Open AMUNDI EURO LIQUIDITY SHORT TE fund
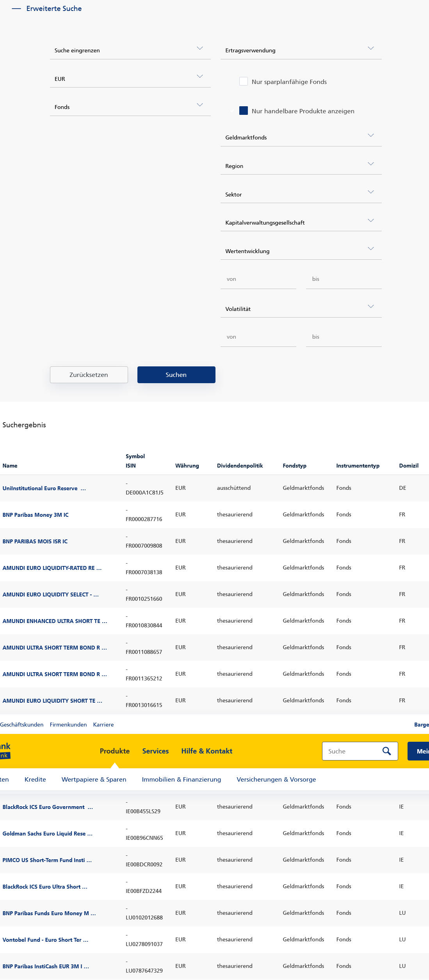Screen dimensions: 429x980 [x=52, y=701]
